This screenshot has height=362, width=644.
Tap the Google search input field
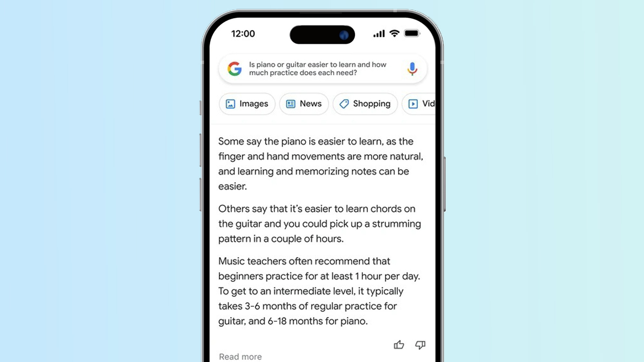pyautogui.click(x=322, y=69)
